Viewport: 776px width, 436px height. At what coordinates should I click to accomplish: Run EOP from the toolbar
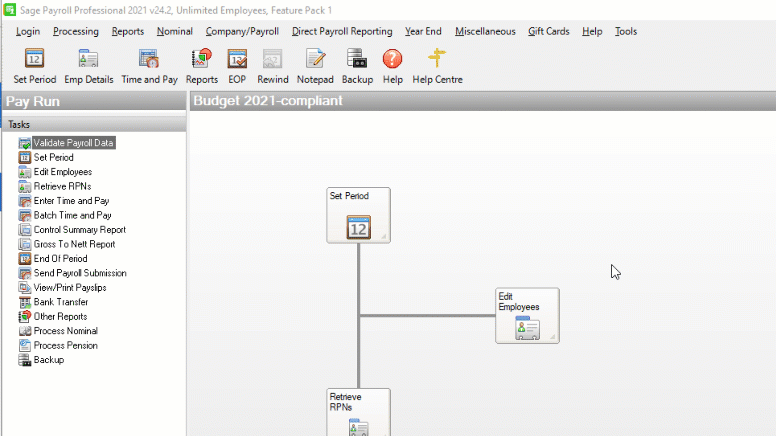point(237,60)
